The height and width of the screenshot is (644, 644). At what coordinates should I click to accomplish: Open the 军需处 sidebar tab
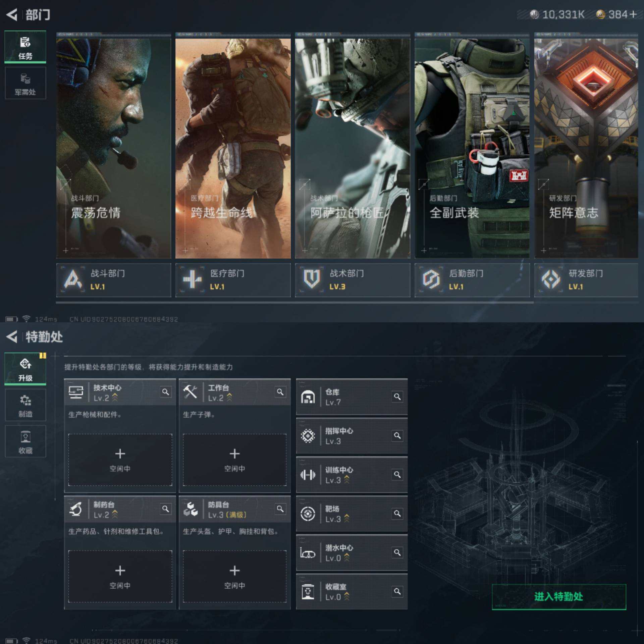point(25,83)
